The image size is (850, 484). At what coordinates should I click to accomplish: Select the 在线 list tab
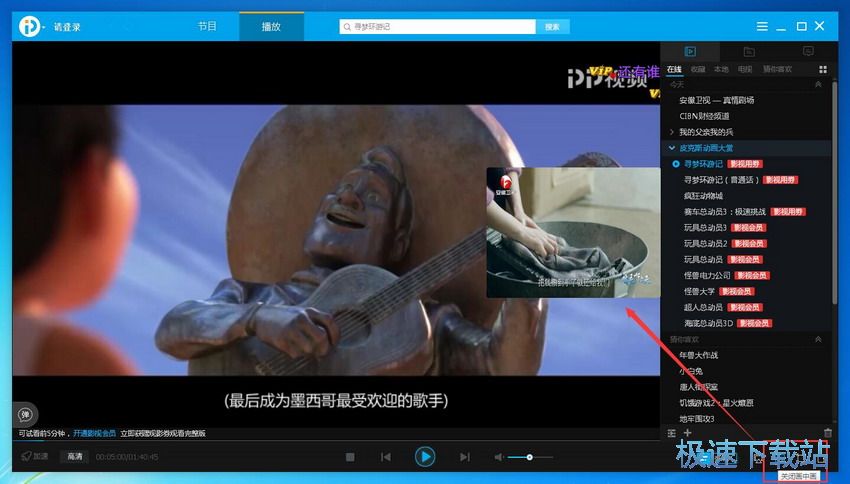coord(674,69)
